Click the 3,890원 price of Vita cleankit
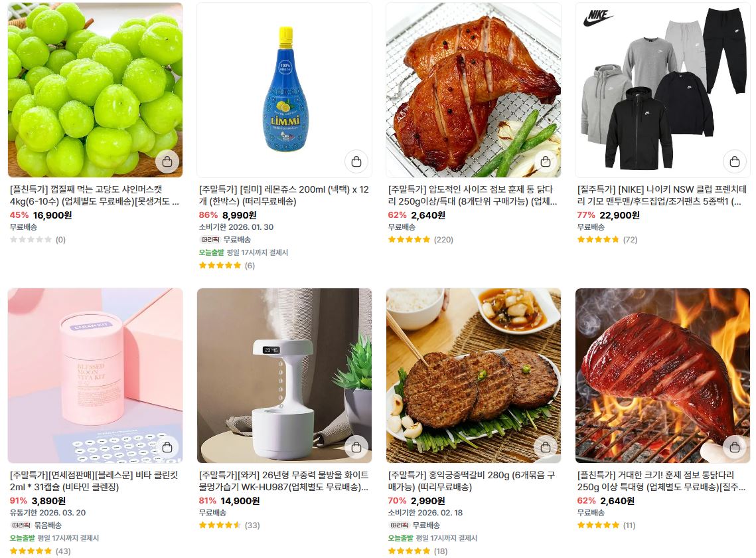 [x=48, y=501]
